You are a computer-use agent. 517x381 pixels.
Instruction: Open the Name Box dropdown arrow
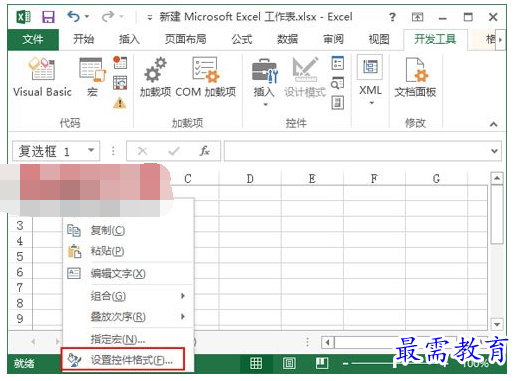(91, 151)
